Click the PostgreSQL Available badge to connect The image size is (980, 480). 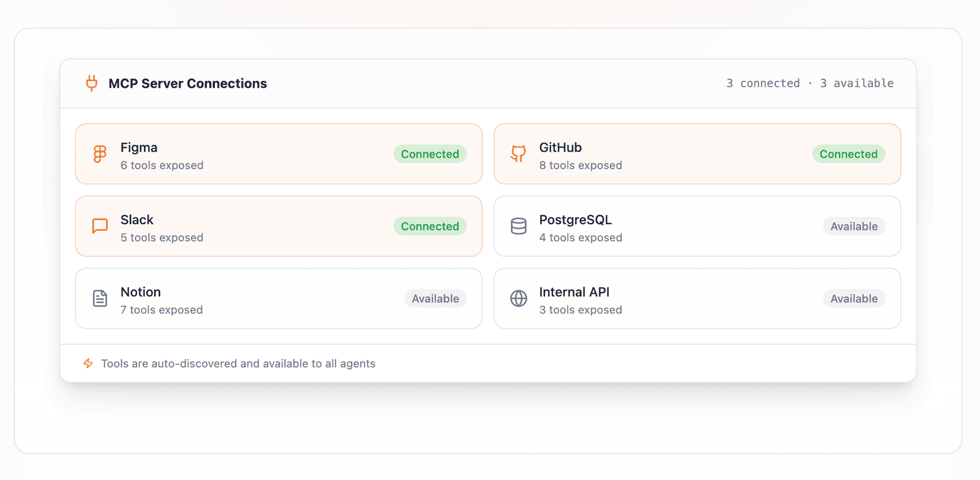(854, 226)
